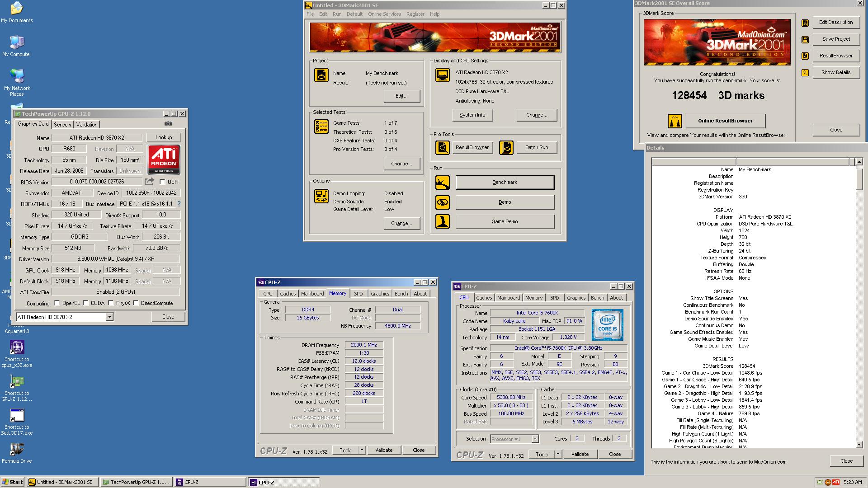This screenshot has width=868, height=488.
Task: Click Demo eye icon
Action: 443,202
